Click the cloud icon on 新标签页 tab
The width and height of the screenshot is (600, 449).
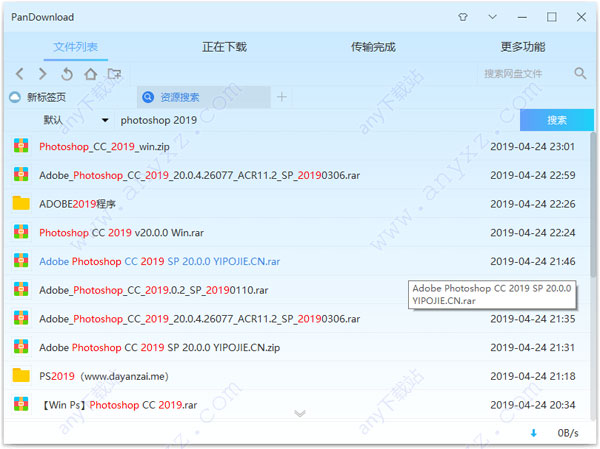[x=15, y=97]
